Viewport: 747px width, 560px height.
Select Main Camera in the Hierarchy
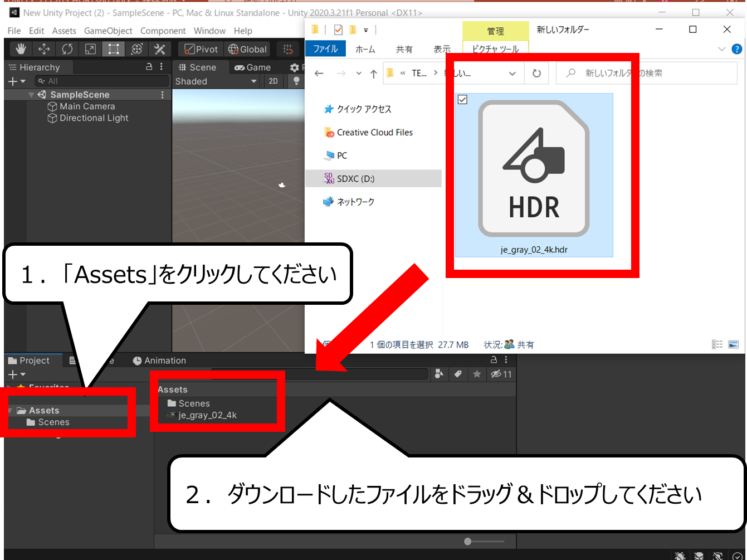click(x=87, y=106)
